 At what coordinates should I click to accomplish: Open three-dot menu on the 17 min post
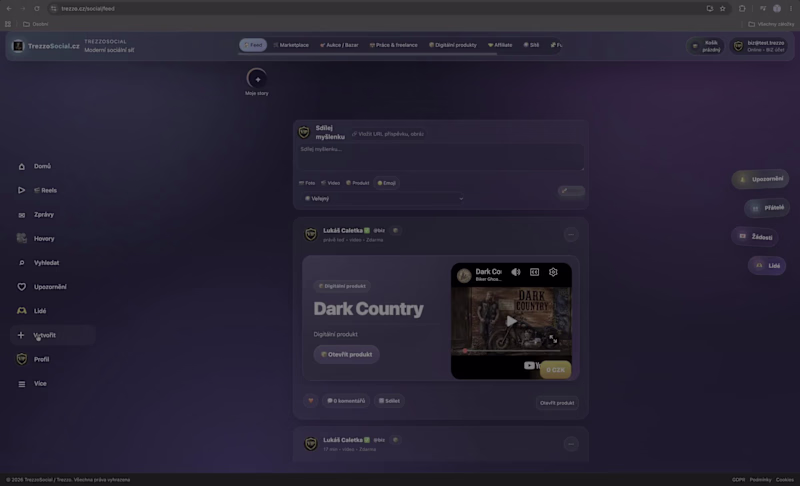click(x=571, y=444)
